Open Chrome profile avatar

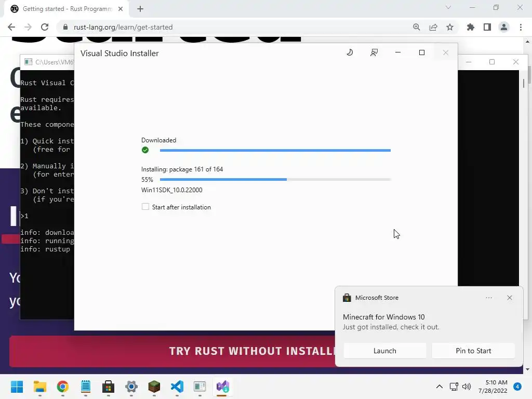pyautogui.click(x=504, y=27)
